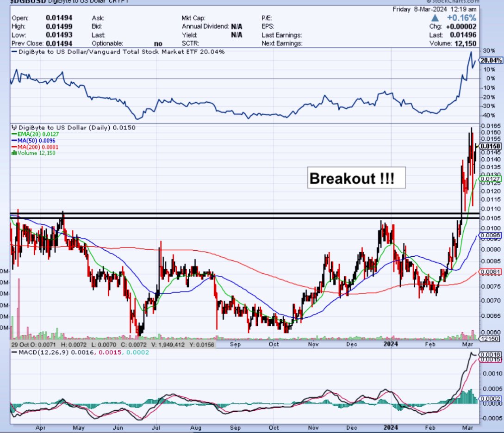Click the 20.04% relative strength value tag
The width and height of the screenshot is (504, 433).
click(x=489, y=61)
